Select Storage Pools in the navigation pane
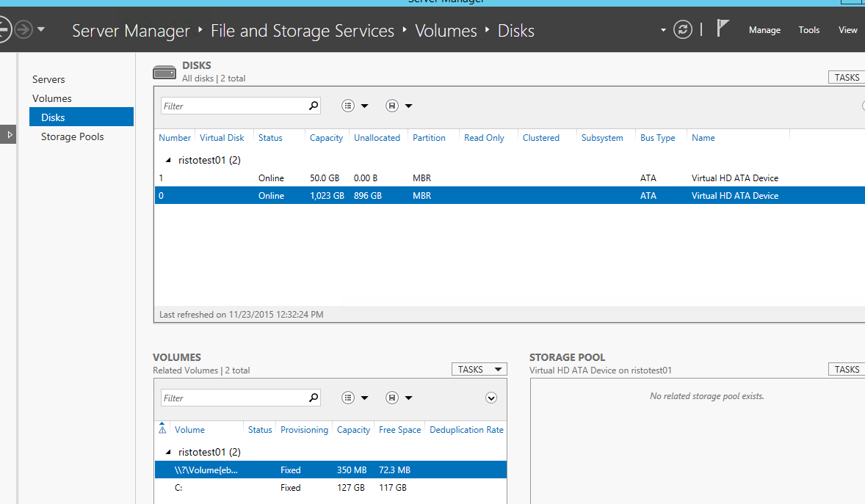 72,136
